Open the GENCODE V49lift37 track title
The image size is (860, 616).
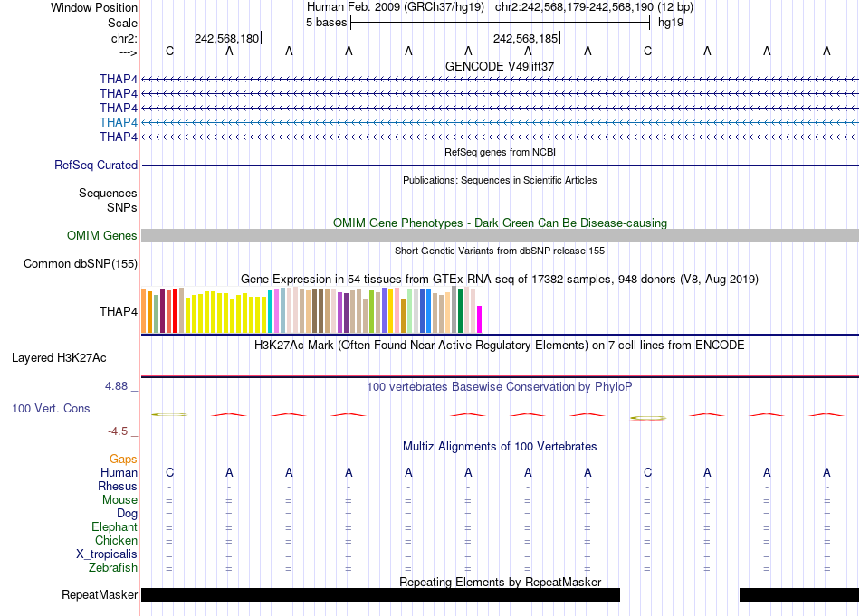(500, 66)
